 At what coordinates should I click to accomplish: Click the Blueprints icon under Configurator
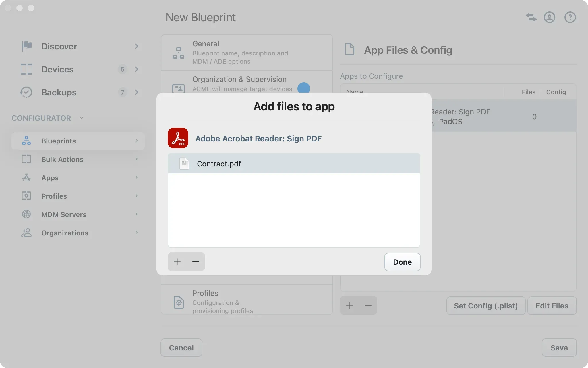[26, 141]
